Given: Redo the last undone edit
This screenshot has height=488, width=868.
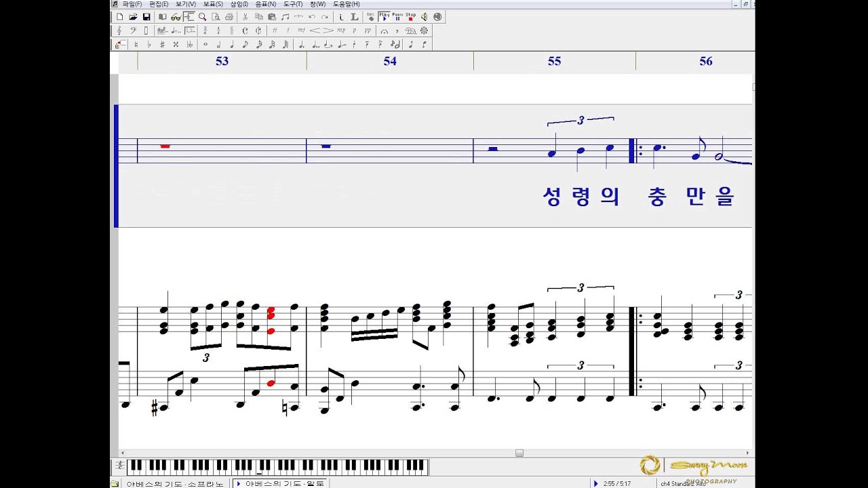Looking at the screenshot, I should pyautogui.click(x=325, y=17).
